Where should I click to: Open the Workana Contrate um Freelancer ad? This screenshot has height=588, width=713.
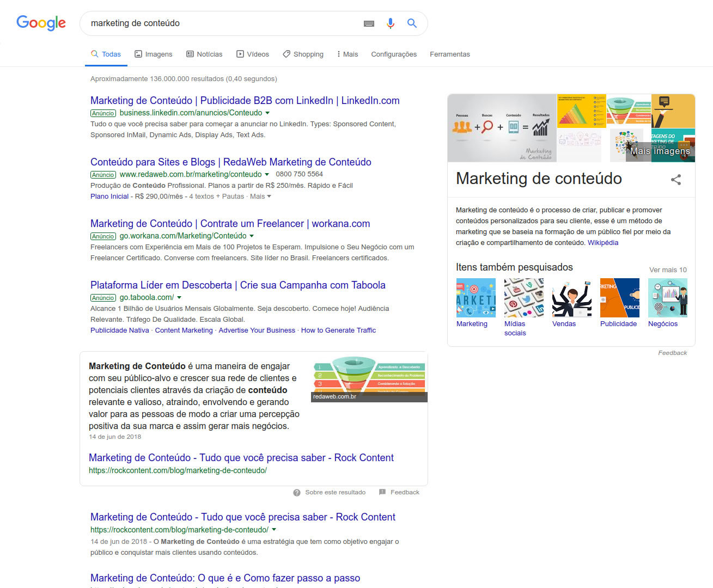[230, 224]
